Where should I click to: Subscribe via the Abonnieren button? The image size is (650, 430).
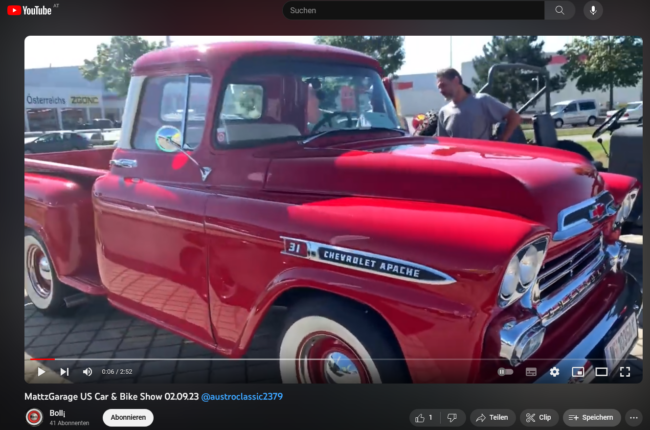click(x=128, y=417)
